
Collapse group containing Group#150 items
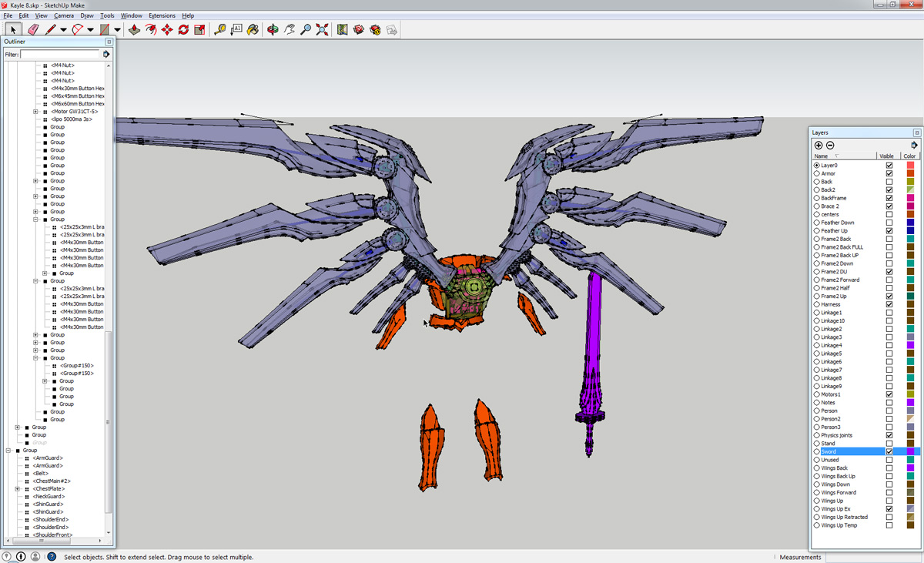pyautogui.click(x=35, y=358)
